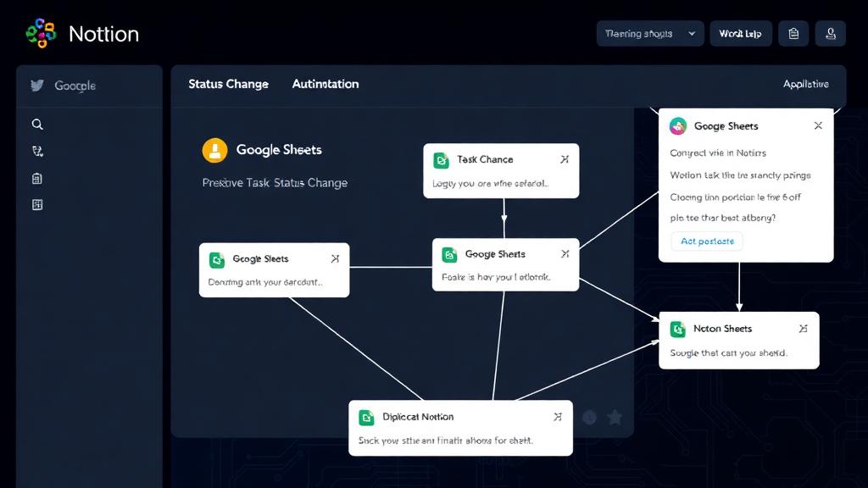The height and width of the screenshot is (488, 868).
Task: Click the branch-like sidebar icon
Action: click(37, 151)
